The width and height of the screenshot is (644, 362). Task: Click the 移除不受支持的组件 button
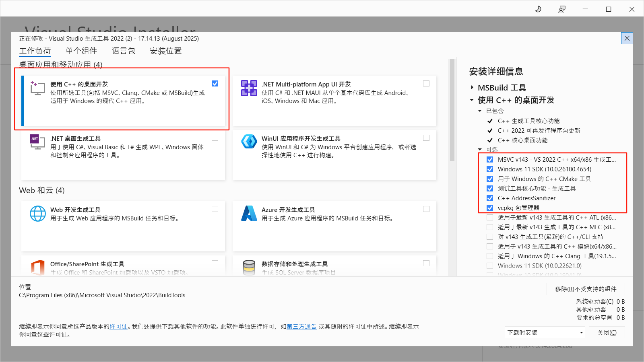585,289
